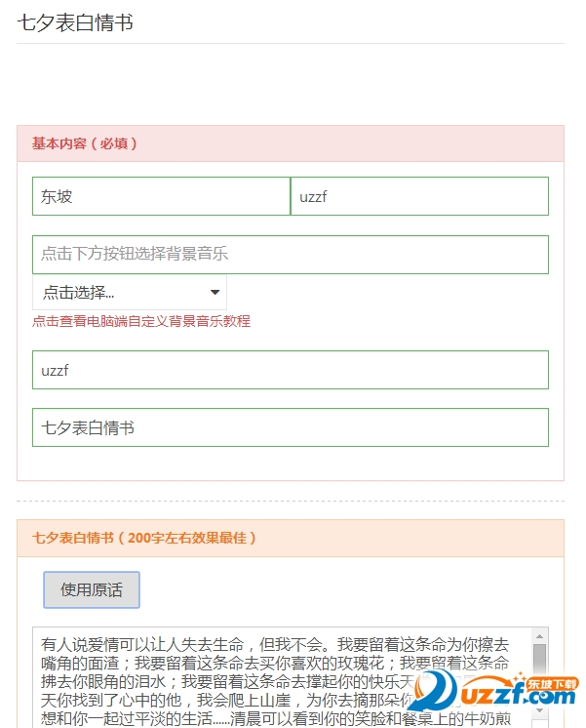586x728 pixels.
Task: Click the orange 七夕表白情书（200字左右效果最佳）header
Action: (144, 538)
